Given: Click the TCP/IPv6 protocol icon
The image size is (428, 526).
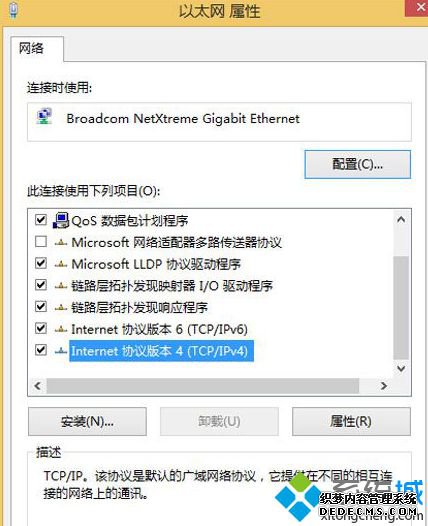Looking at the screenshot, I should [x=61, y=329].
